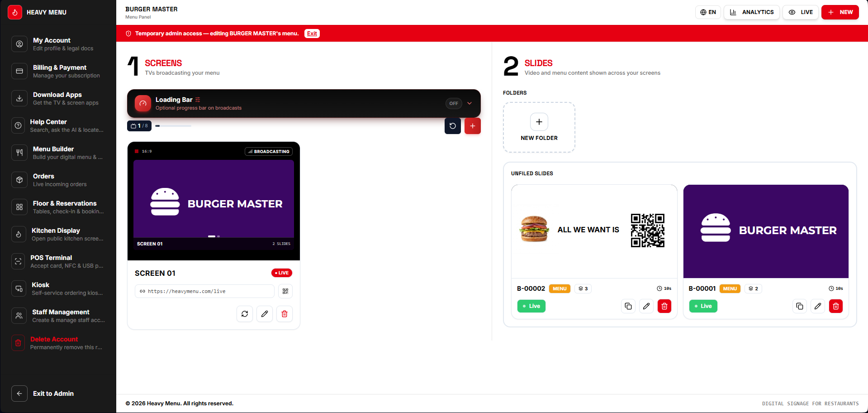This screenshot has height=413, width=868.
Task: Open the B-00002 slide thumbnail
Action: (594, 231)
